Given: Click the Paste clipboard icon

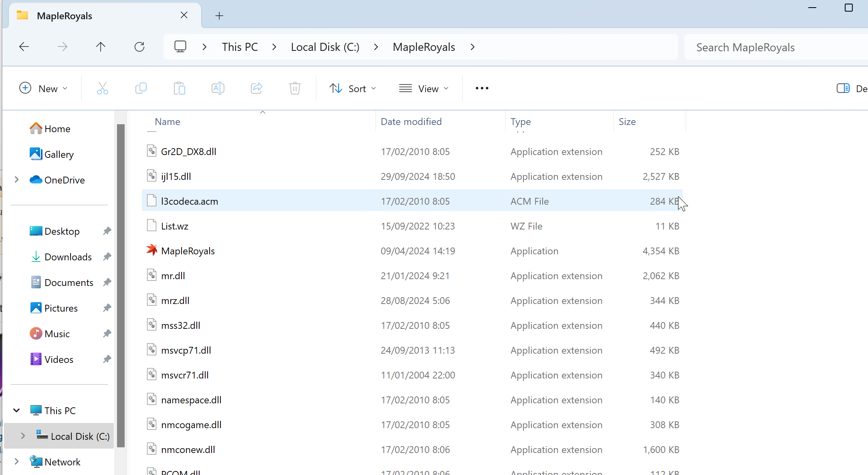Looking at the screenshot, I should [x=179, y=88].
